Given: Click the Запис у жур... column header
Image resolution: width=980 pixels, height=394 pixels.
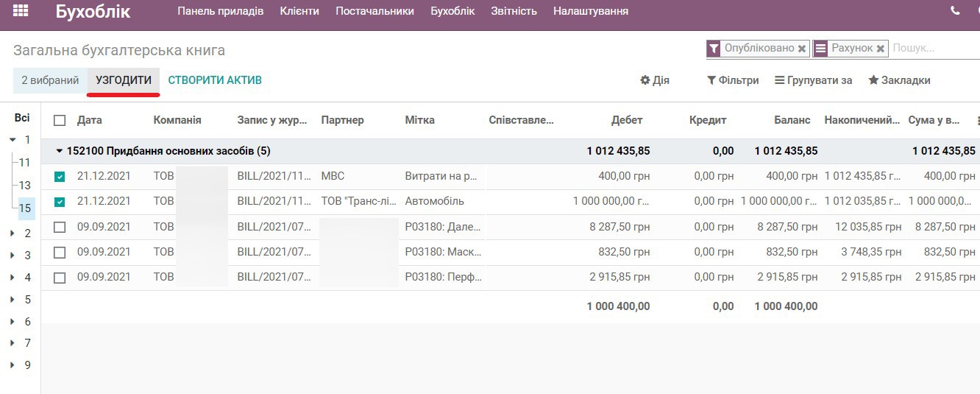Looking at the screenshot, I should point(272,120).
